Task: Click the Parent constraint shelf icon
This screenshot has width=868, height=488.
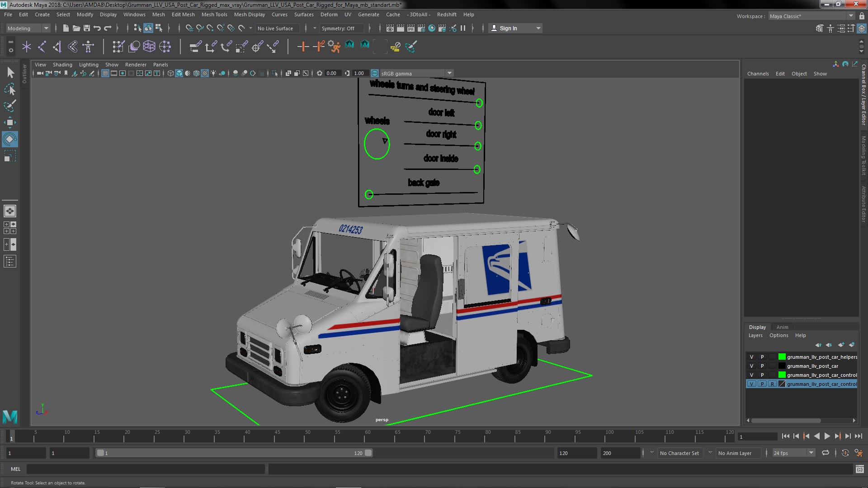Action: point(195,46)
